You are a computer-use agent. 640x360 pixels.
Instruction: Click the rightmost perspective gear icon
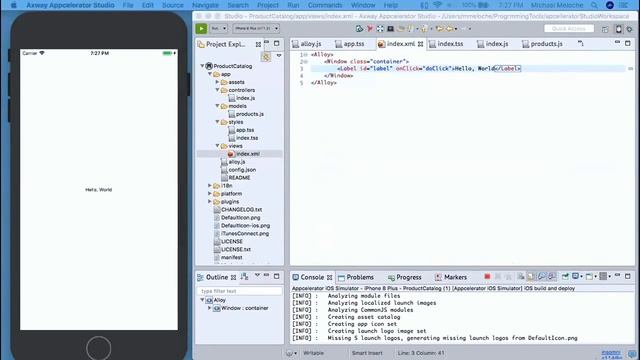pyautogui.click(x=629, y=29)
